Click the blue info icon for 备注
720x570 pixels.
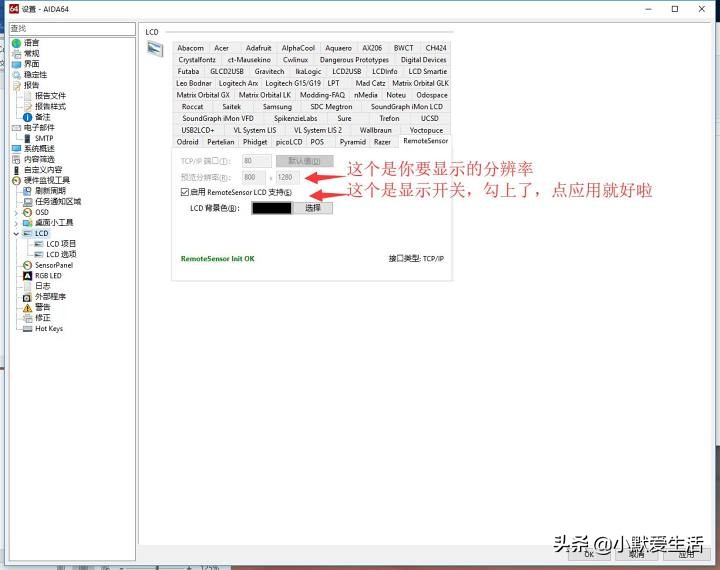coord(28,117)
